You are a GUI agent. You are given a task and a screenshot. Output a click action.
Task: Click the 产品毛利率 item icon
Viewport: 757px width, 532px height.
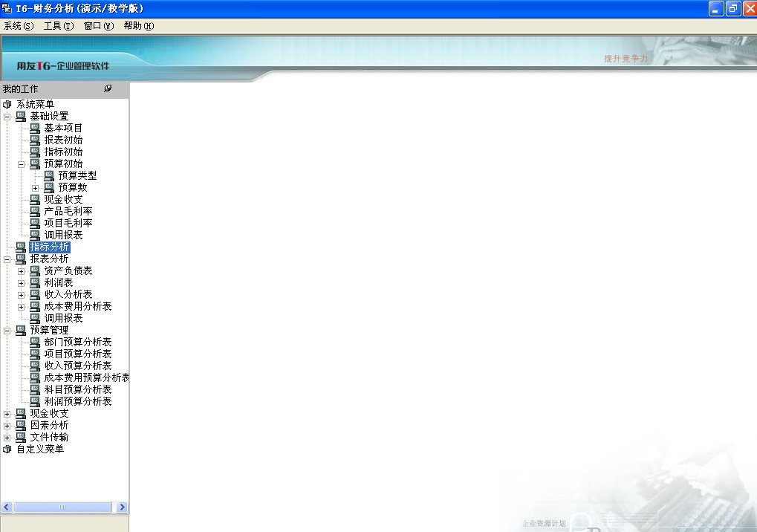pyautogui.click(x=35, y=211)
